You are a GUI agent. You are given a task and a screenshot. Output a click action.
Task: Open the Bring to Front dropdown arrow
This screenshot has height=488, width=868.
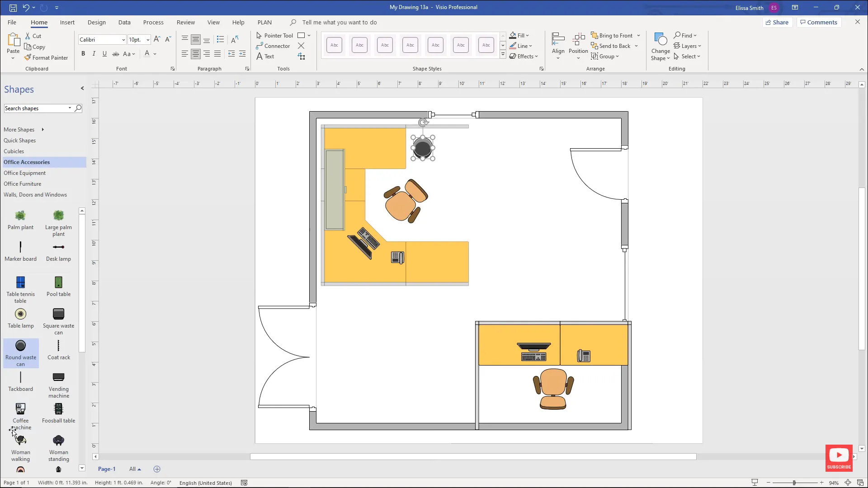[x=638, y=35]
